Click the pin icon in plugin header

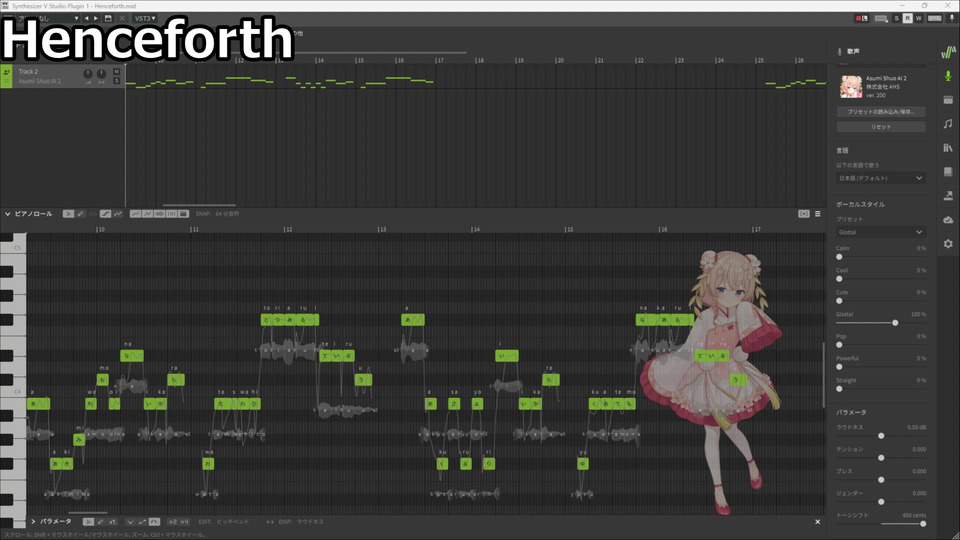[951, 18]
